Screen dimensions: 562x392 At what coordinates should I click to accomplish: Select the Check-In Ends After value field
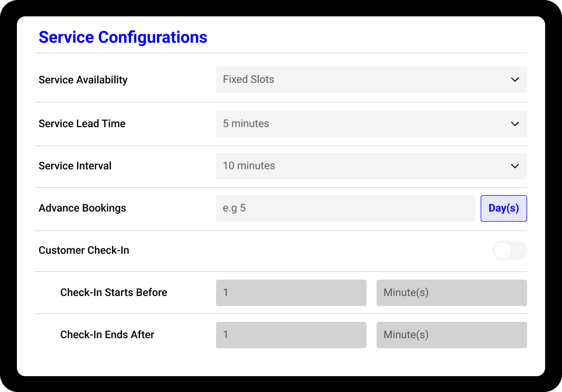291,335
